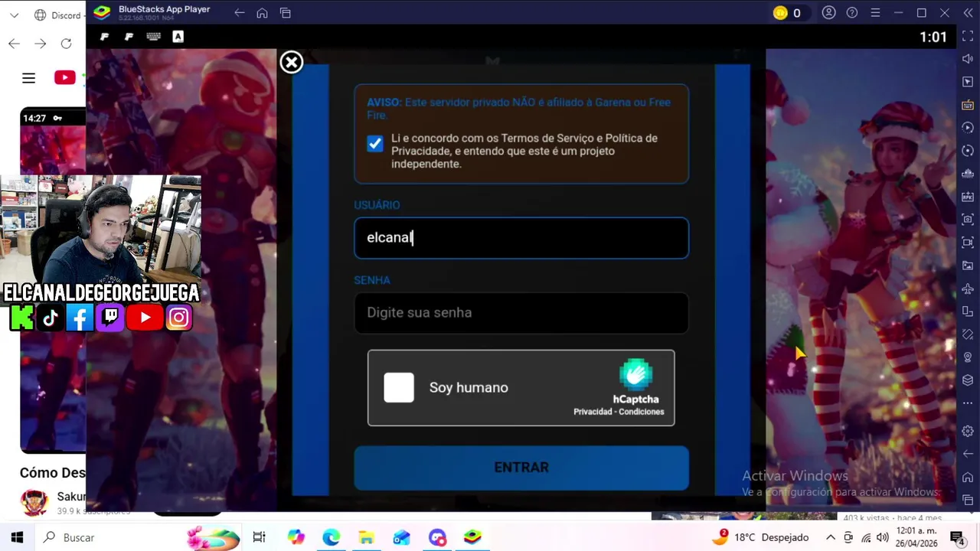Toggle BlueStacks fullscreen mode icon
980x551 pixels.
coord(968,37)
